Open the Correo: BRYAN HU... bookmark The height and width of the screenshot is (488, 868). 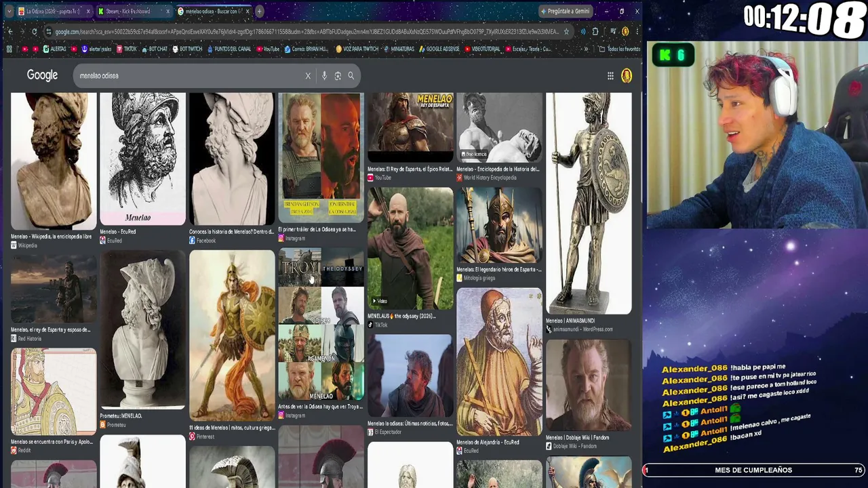coord(307,49)
